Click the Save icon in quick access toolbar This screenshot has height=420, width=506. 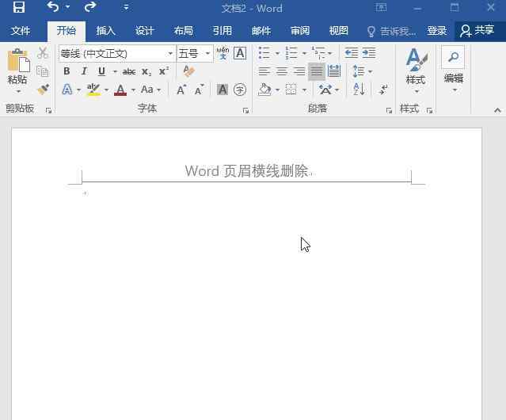pos(19,7)
